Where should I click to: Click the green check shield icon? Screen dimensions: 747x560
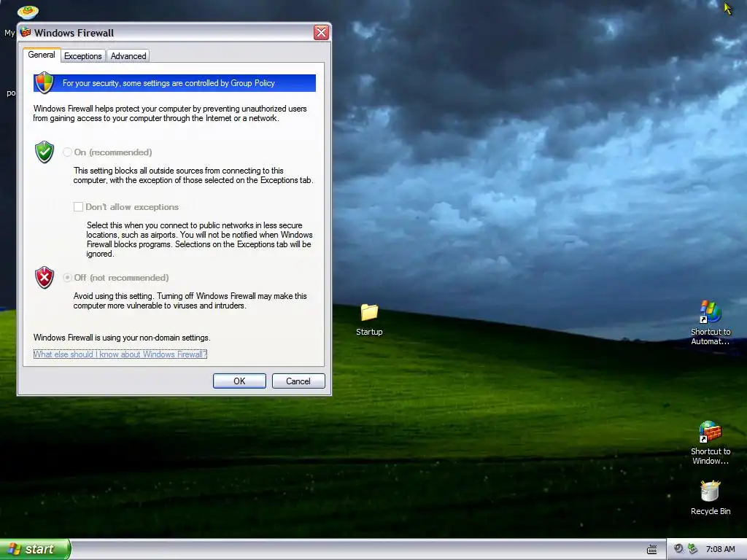tap(44, 152)
